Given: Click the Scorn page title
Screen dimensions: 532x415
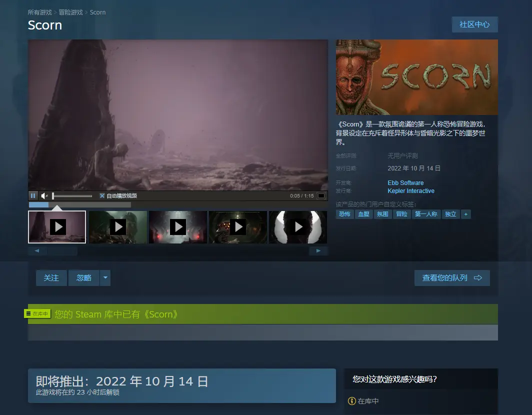Looking at the screenshot, I should click(x=45, y=25).
